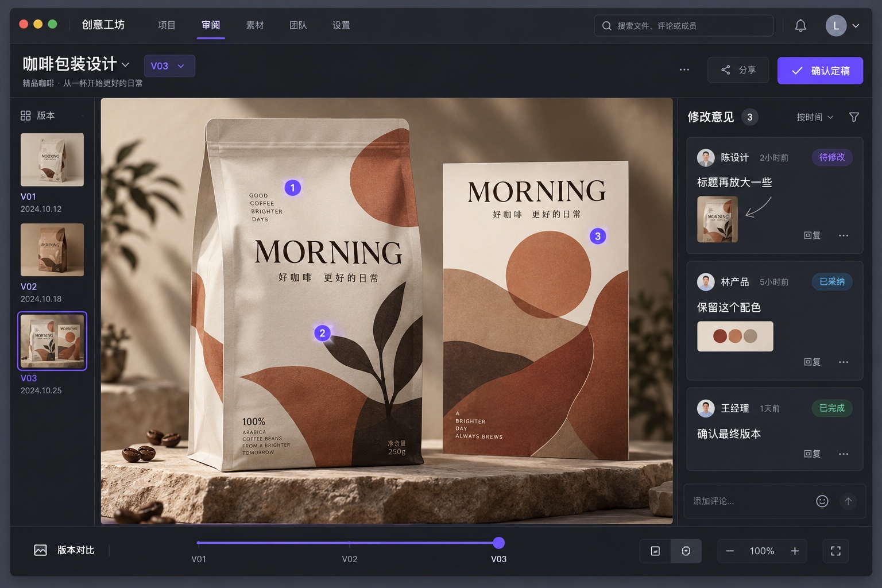Zoom in with the plus button

click(x=795, y=551)
